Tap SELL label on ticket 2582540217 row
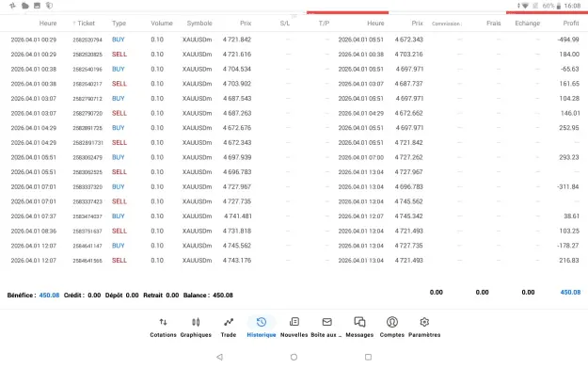588x368 pixels. tap(119, 84)
